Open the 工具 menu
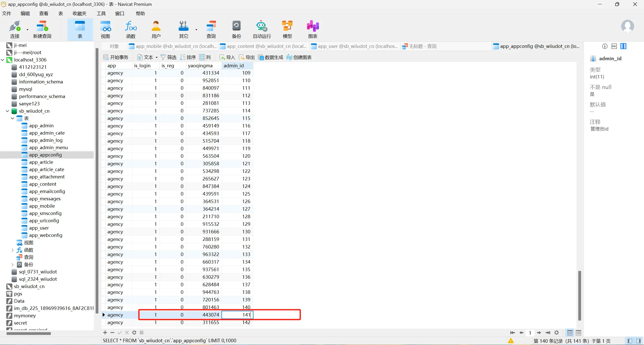Screen dimensions: 644x345 tap(101, 13)
